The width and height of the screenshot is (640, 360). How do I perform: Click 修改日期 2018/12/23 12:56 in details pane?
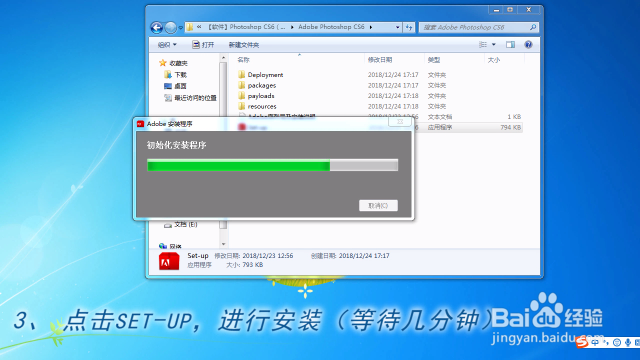click(x=253, y=256)
